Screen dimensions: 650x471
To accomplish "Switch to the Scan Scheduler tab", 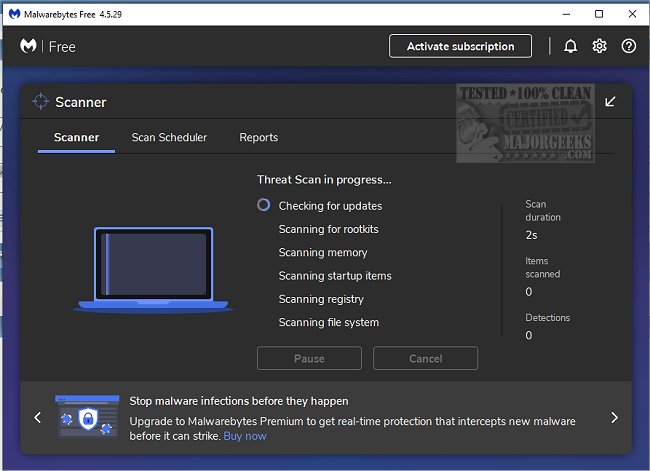I will tap(169, 138).
